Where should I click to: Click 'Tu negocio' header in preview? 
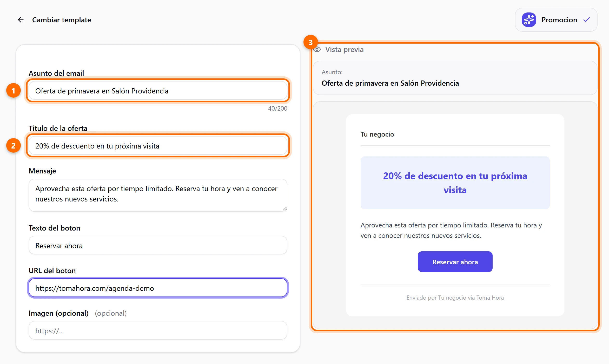tap(377, 134)
